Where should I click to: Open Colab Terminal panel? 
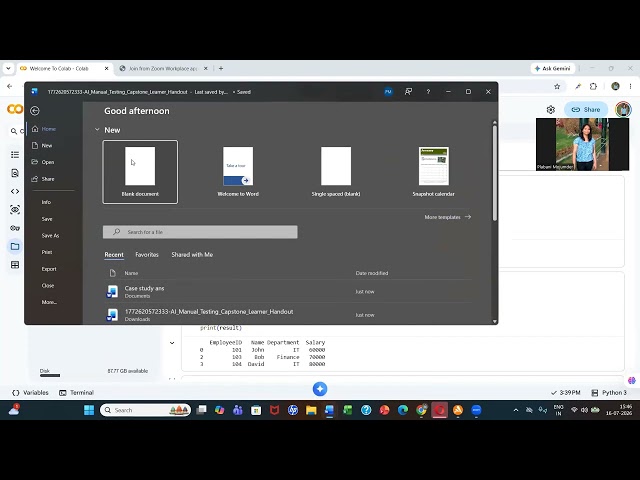[x=76, y=393]
